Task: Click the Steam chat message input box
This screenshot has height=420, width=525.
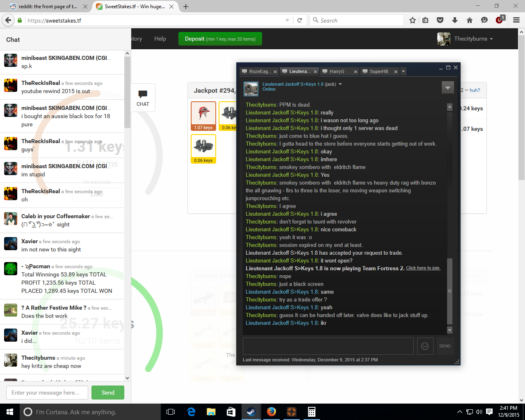Action: (328, 346)
